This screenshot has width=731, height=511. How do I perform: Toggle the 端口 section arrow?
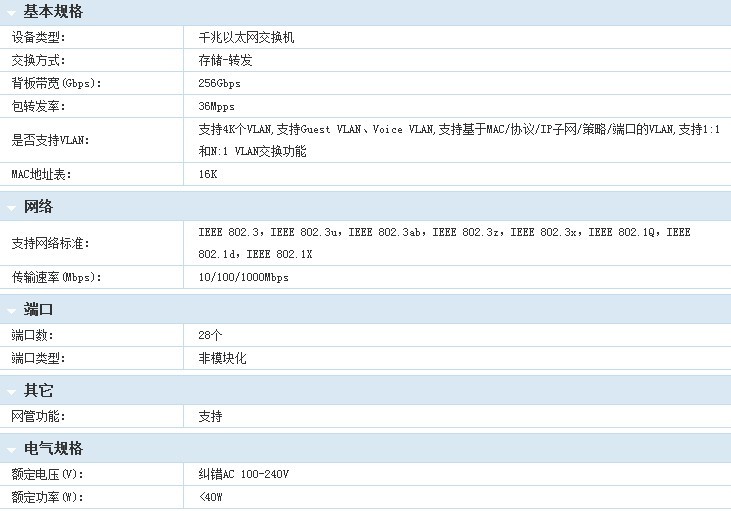11,311
